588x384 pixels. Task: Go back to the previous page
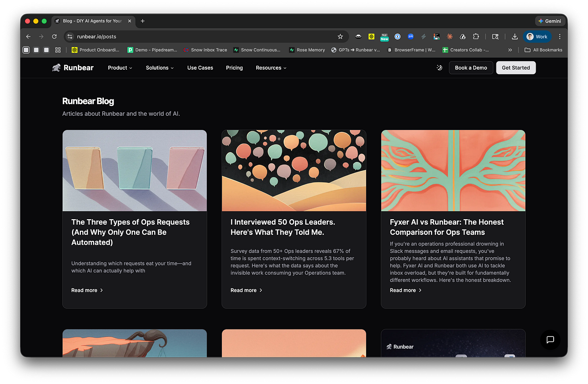point(28,36)
